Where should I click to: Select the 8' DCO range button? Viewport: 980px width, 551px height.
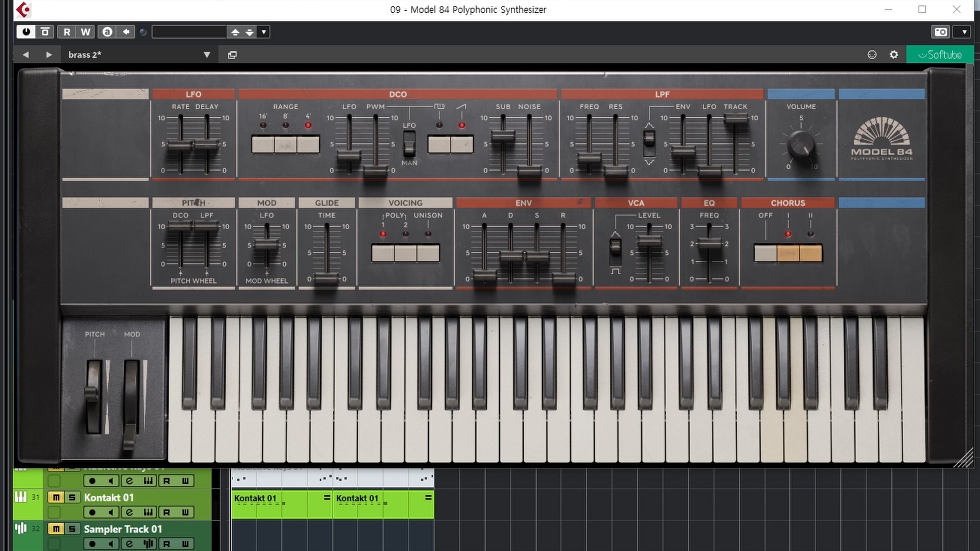pyautogui.click(x=285, y=144)
